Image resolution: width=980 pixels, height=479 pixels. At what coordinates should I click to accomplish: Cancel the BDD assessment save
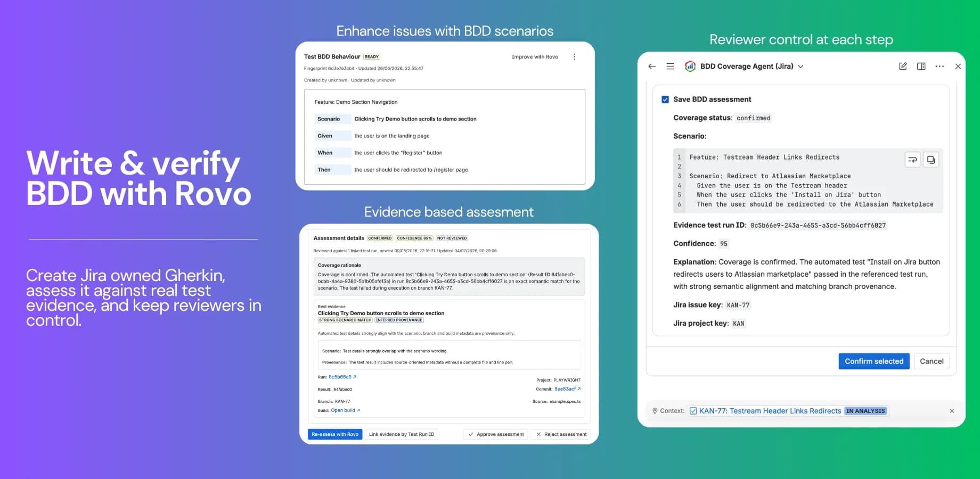click(932, 361)
